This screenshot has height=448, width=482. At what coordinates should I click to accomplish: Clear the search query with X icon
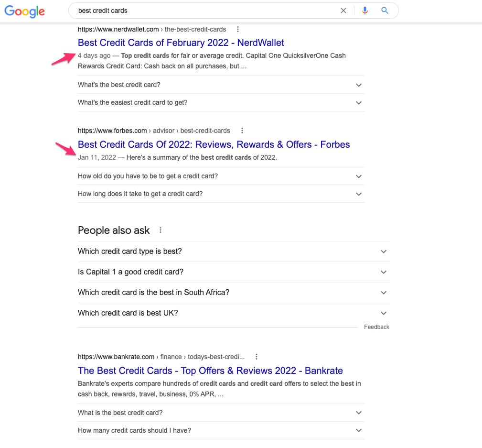pyautogui.click(x=343, y=11)
